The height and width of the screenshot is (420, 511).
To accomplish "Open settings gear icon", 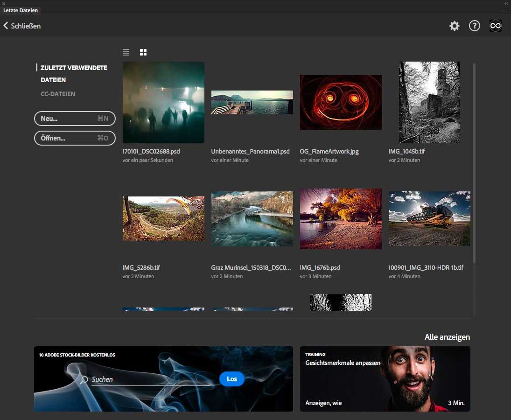I will click(x=454, y=26).
